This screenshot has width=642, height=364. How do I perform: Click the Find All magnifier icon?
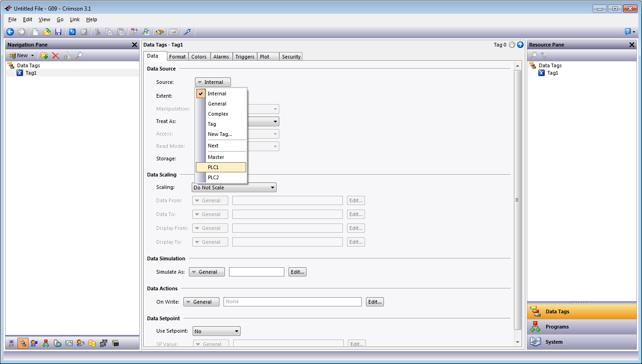pyautogui.click(x=135, y=32)
